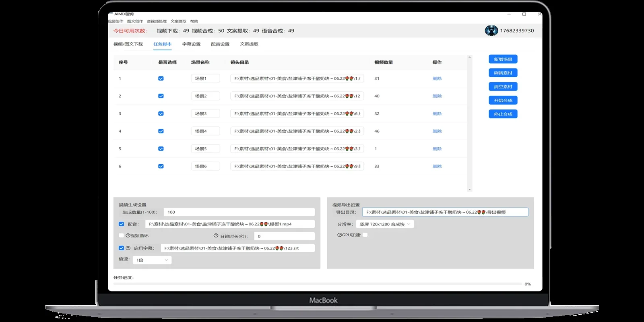Screen dimensions: 644x322
Task: Disable the 启用字幕 checkbox
Action: [121, 248]
